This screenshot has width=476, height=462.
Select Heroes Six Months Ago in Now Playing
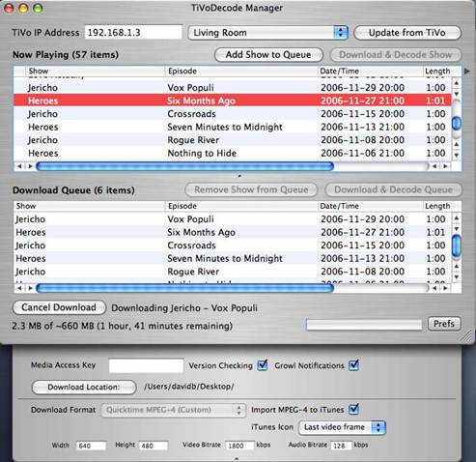click(x=233, y=101)
